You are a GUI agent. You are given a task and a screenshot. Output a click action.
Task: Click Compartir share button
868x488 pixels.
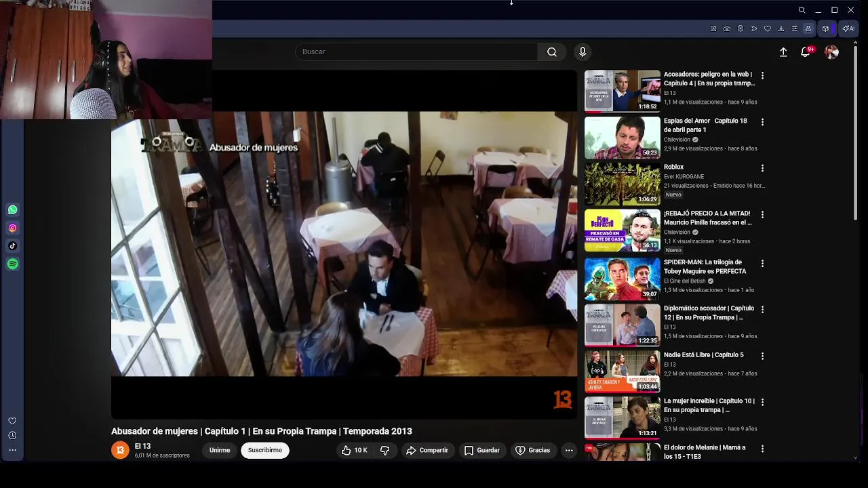[427, 450]
